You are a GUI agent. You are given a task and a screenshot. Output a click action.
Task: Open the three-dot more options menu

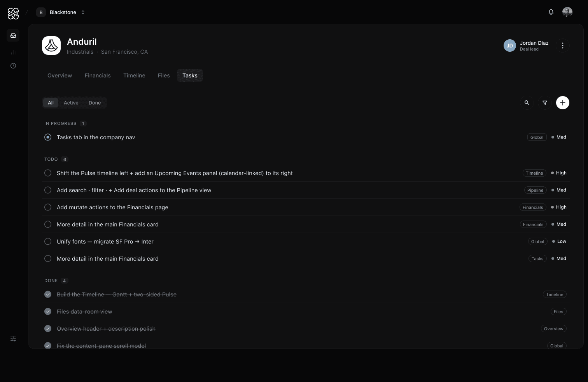tap(563, 46)
